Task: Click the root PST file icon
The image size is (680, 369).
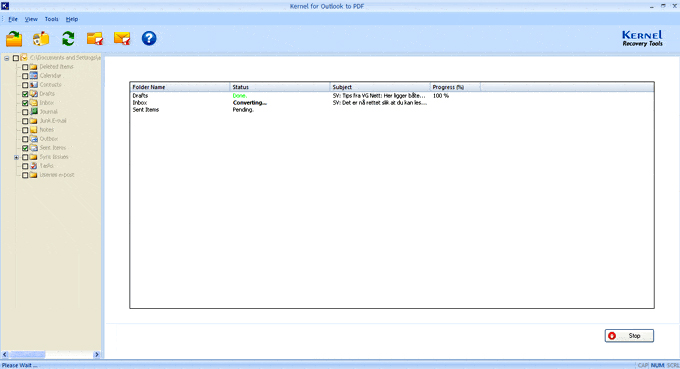Action: [24, 58]
